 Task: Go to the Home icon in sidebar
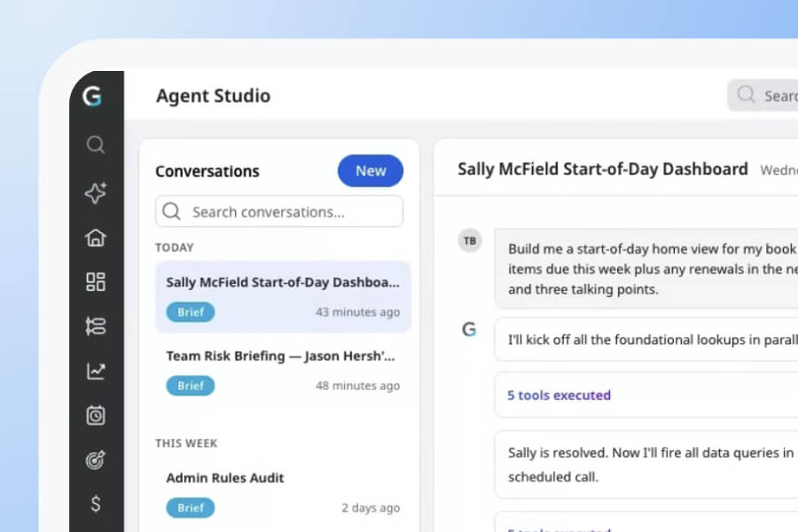[x=96, y=238]
